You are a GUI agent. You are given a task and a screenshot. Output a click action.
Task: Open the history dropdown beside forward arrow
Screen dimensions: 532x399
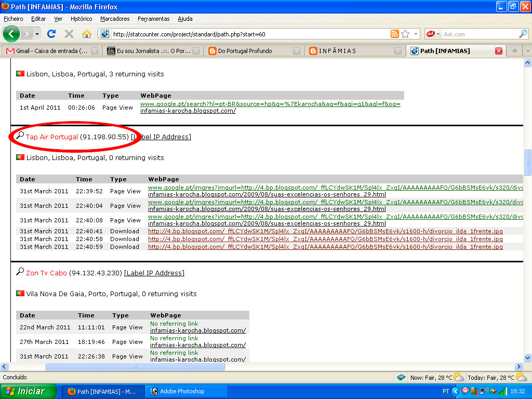(37, 34)
